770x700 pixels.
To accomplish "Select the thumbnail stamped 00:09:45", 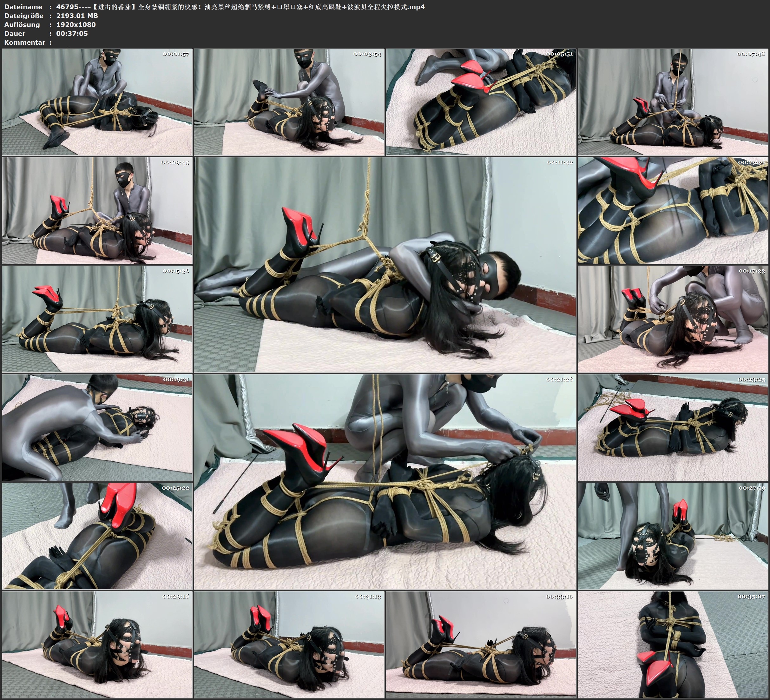I will point(97,210).
